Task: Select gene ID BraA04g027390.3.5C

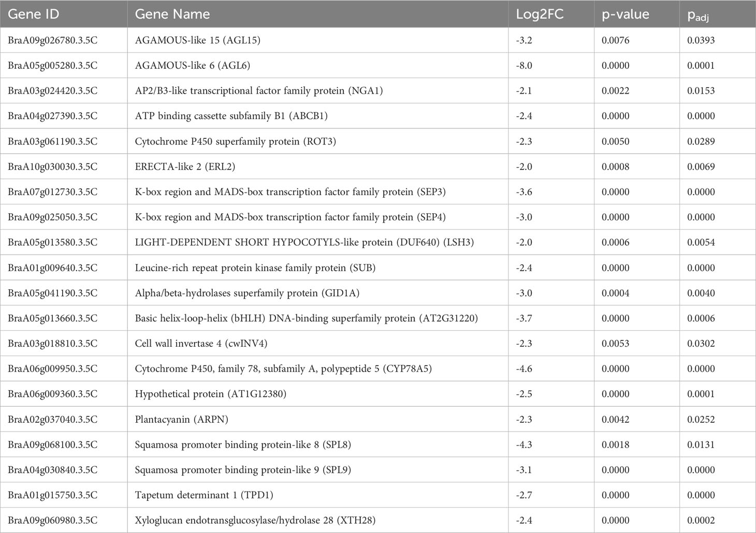Action: tap(52, 116)
